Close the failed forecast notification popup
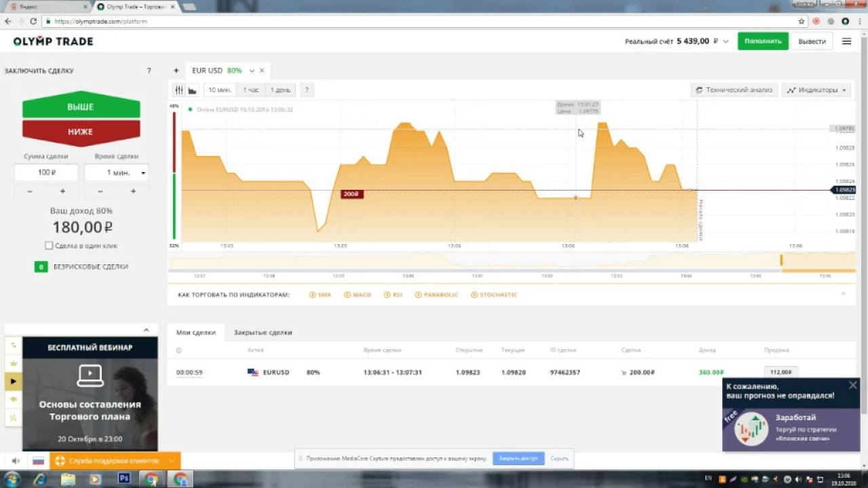 click(x=852, y=385)
